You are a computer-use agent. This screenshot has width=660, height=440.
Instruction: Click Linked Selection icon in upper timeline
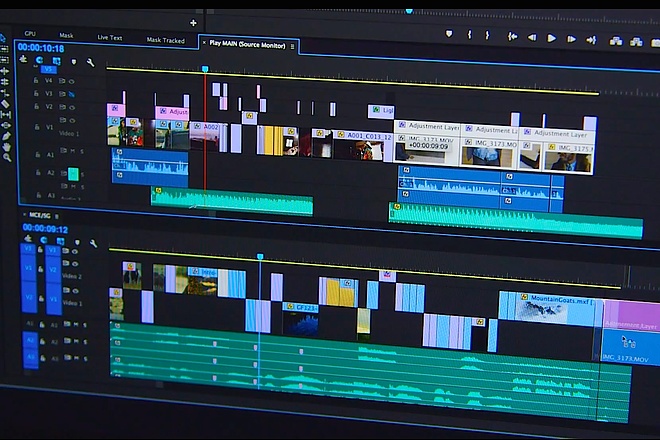click(56, 61)
